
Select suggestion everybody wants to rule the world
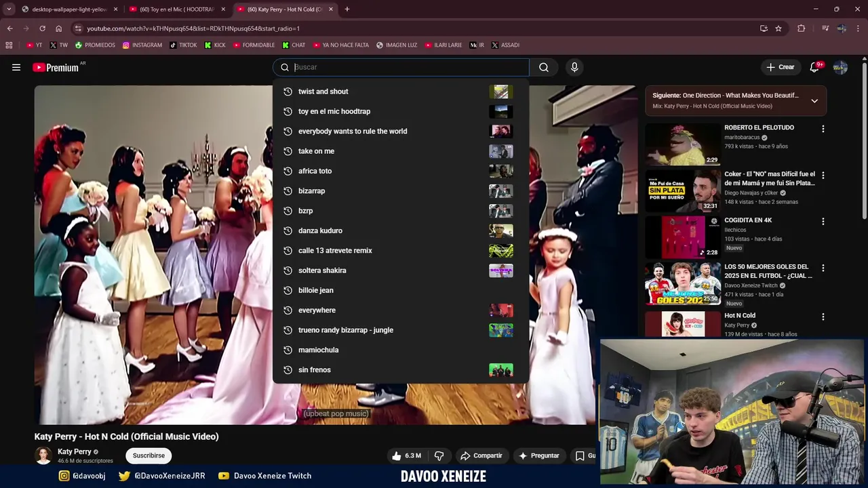401,131
